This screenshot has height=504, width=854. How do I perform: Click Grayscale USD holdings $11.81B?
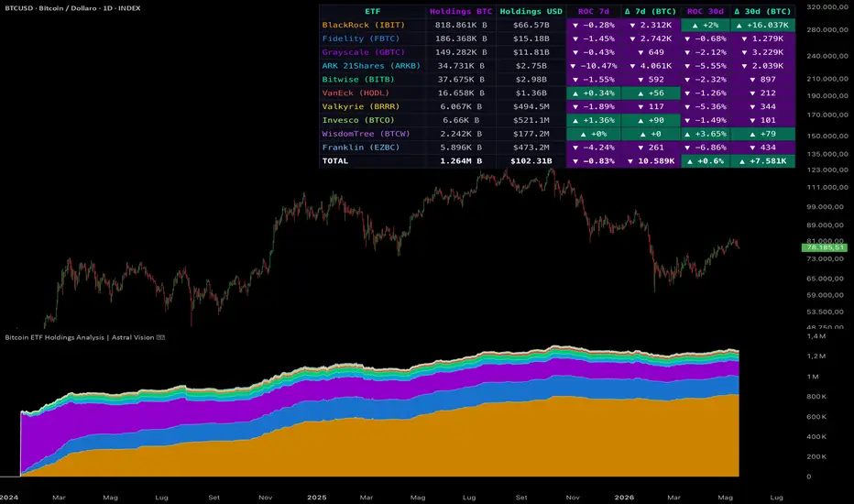tap(531, 52)
